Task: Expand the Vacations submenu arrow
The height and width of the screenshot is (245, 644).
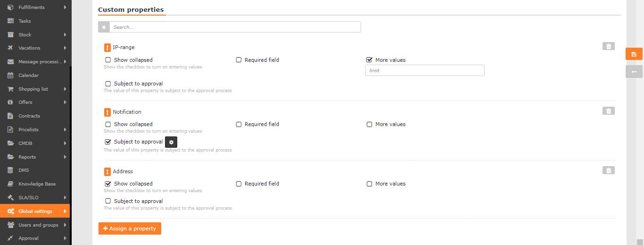Action: coord(65,48)
